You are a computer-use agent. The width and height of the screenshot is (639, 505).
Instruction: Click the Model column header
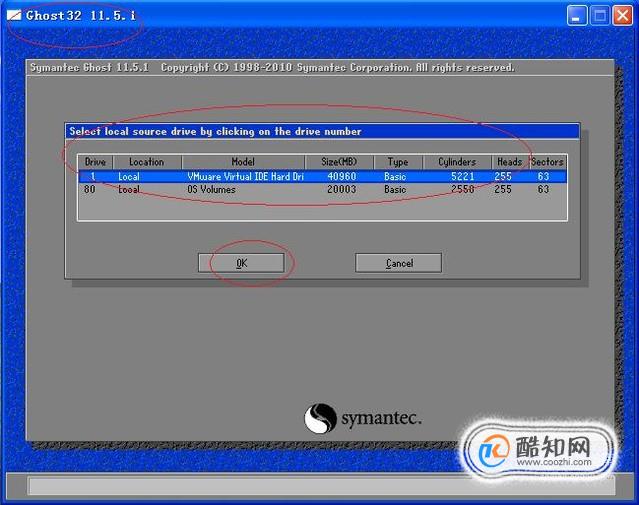243,162
